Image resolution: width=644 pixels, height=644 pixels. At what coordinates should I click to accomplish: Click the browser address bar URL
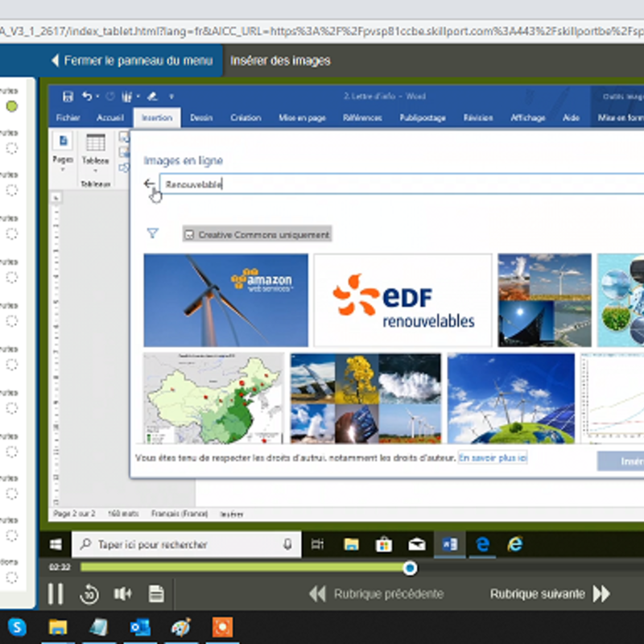pos(322,31)
